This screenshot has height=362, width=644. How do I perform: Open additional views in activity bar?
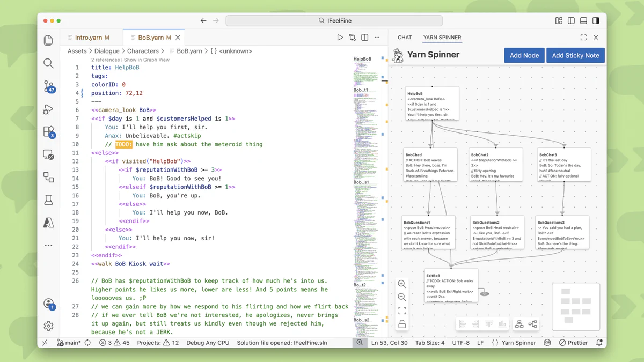49,245
